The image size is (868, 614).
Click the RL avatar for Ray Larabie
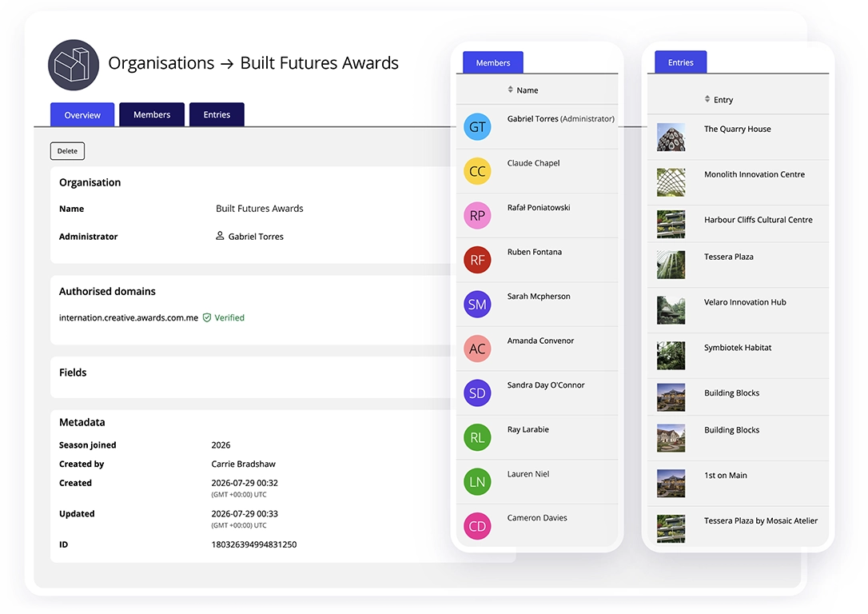pyautogui.click(x=477, y=437)
